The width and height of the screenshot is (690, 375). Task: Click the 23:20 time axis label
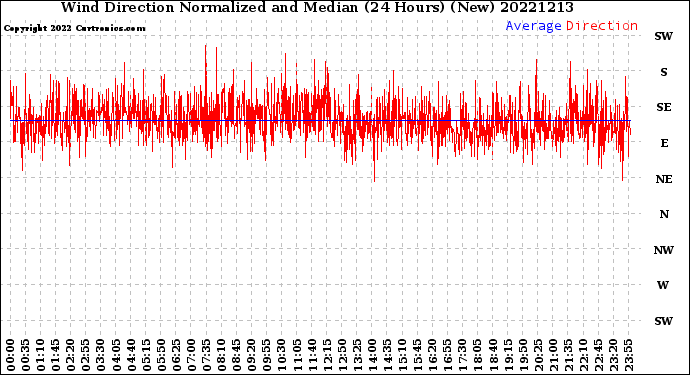coord(613,355)
